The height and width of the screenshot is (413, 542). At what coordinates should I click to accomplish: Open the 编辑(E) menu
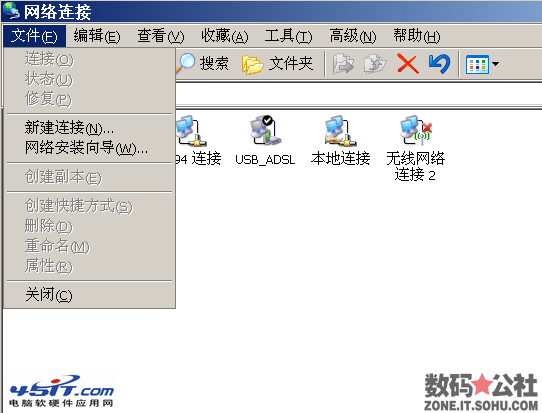coord(97,36)
